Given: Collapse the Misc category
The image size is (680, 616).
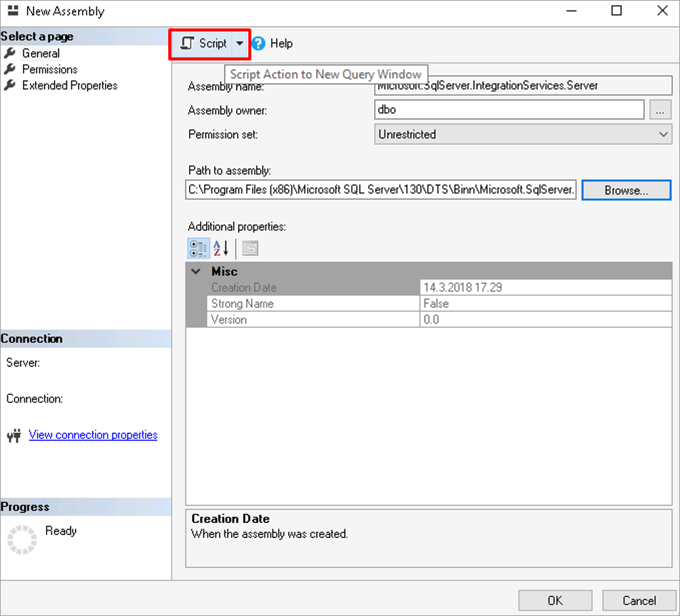Looking at the screenshot, I should 196,272.
